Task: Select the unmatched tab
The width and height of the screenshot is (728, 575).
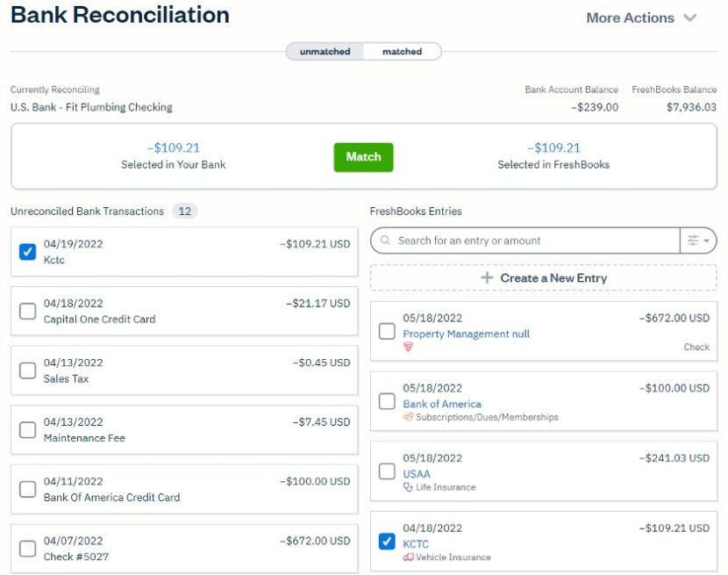Action: point(325,51)
